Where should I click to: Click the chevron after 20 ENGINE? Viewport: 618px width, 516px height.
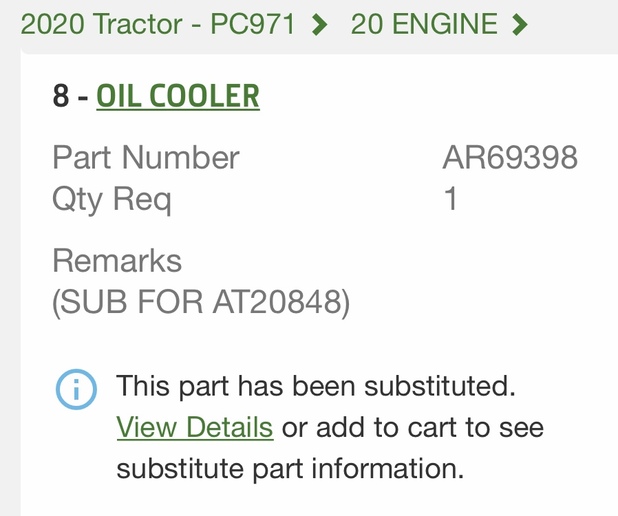519,24
